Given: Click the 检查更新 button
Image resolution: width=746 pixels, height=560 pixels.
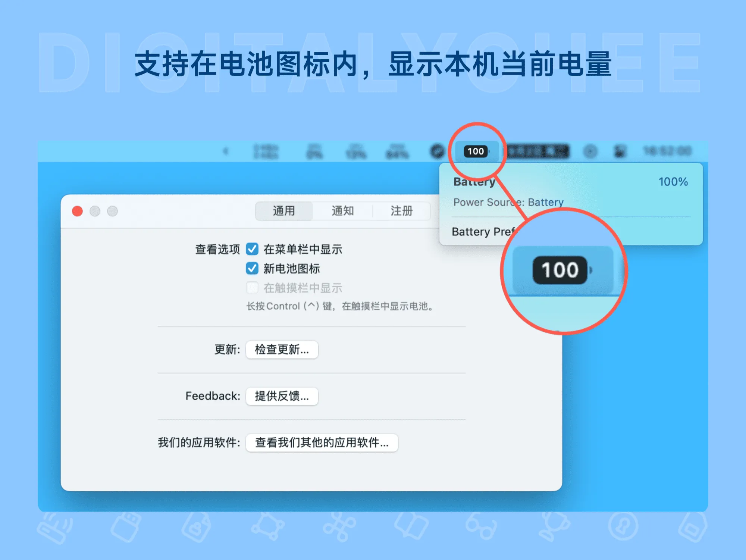Looking at the screenshot, I should point(282,350).
